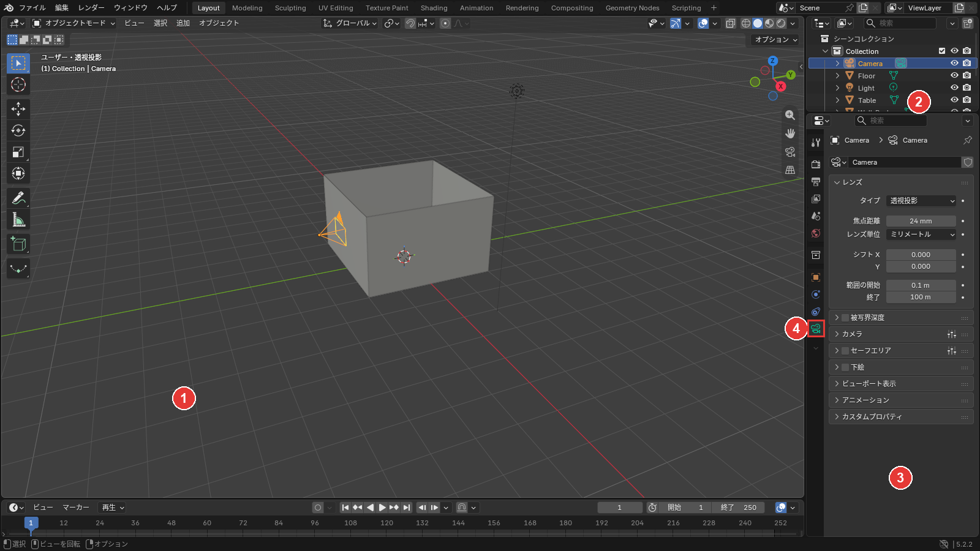Switch to the Geometry Nodes workspace tab

pyautogui.click(x=632, y=8)
